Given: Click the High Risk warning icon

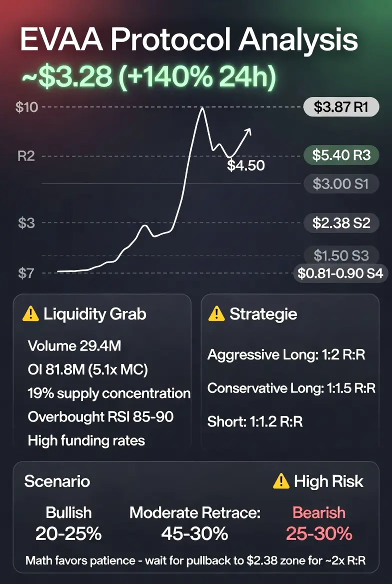Looking at the screenshot, I should pyautogui.click(x=281, y=481).
